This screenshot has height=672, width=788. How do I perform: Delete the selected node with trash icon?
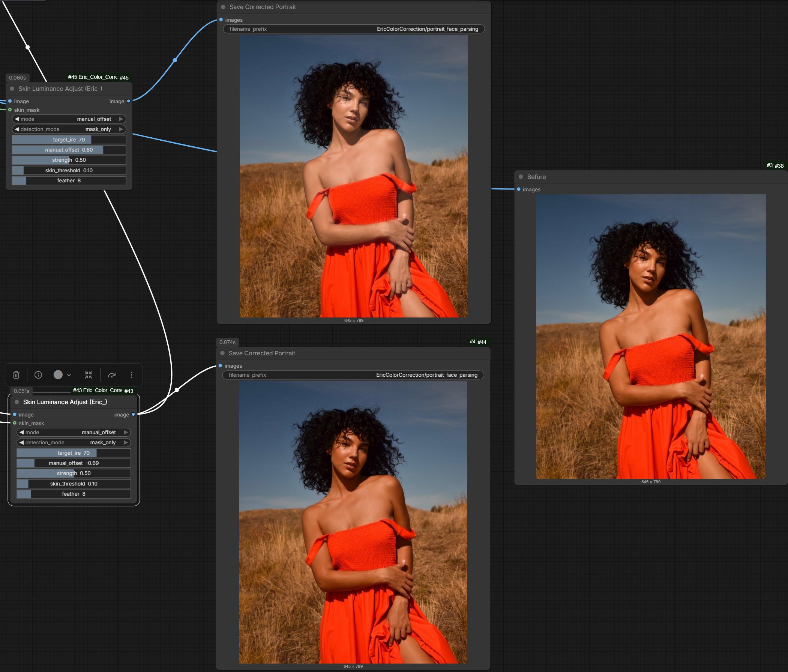(16, 375)
